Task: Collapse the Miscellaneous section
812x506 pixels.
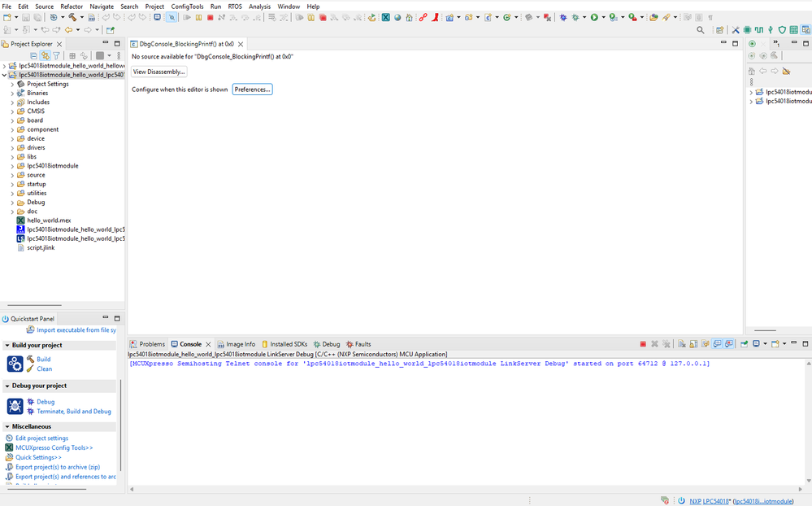Action: tap(7, 426)
